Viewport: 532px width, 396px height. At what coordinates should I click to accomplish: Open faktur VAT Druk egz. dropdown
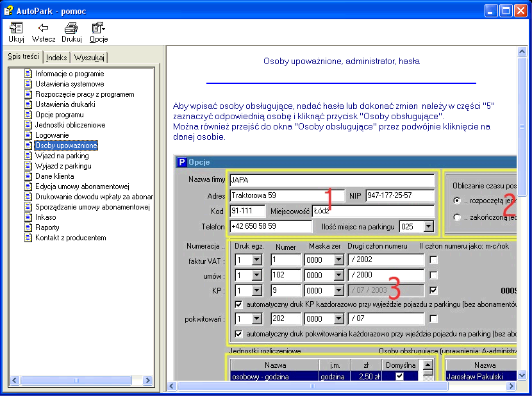[257, 260]
